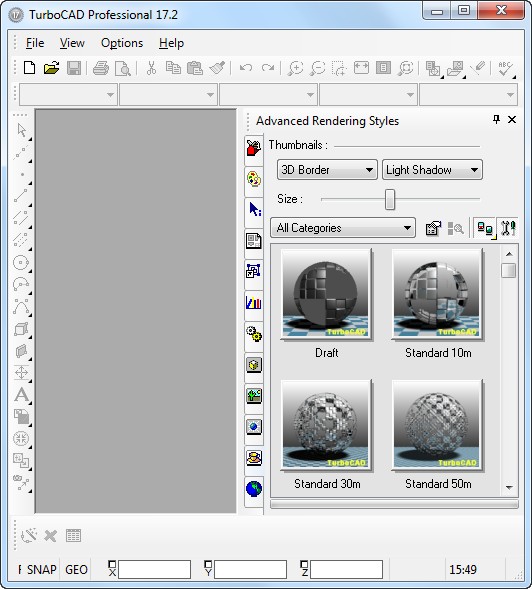
Task: Create a new drawing with New icon
Action: [x=29, y=68]
